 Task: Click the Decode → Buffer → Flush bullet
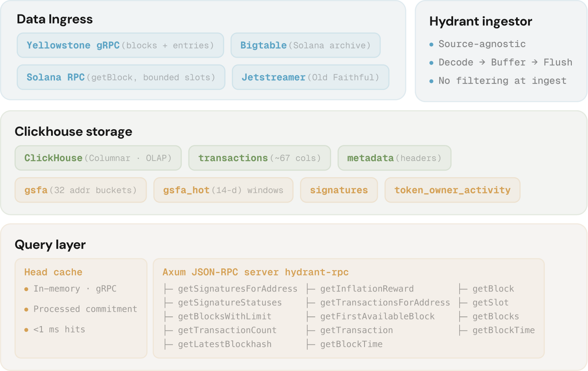[x=501, y=62]
